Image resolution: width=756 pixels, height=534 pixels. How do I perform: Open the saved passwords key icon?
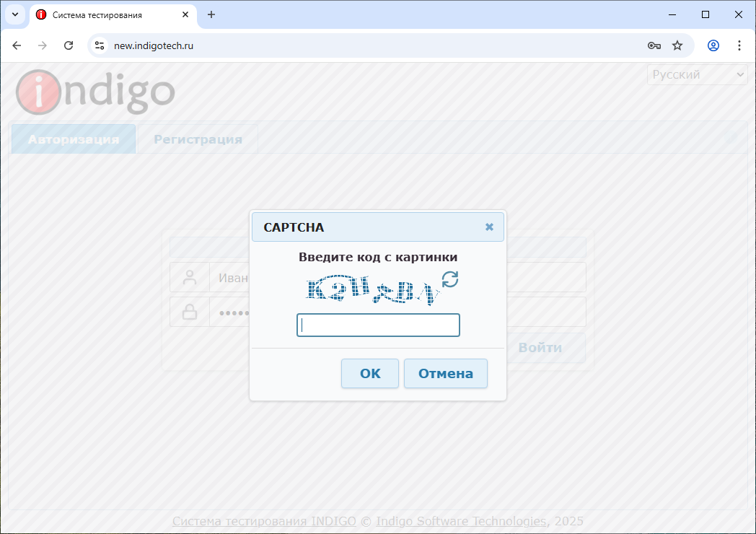654,45
